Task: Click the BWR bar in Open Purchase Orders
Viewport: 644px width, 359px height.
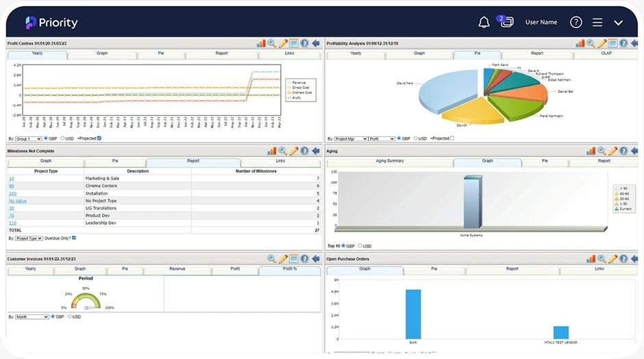Action: pos(413,314)
